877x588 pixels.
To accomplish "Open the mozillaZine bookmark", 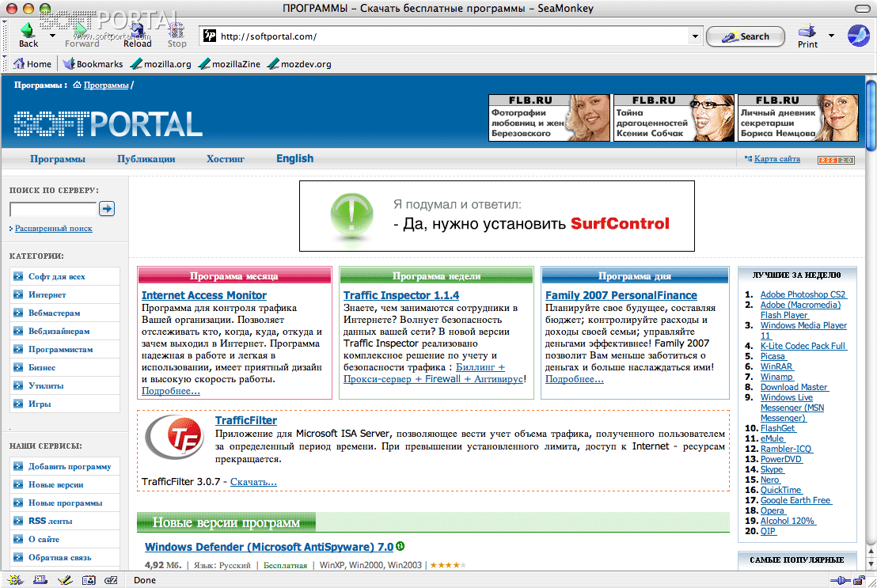I will click(230, 64).
